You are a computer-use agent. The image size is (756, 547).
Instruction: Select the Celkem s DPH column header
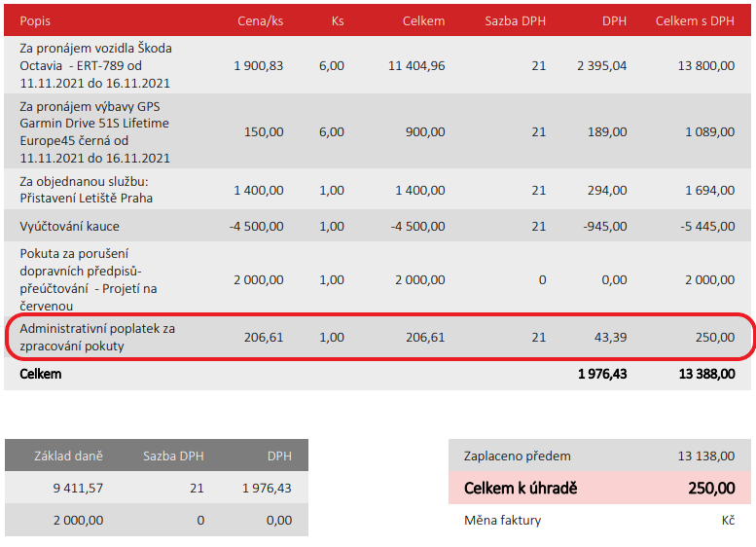[694, 19]
